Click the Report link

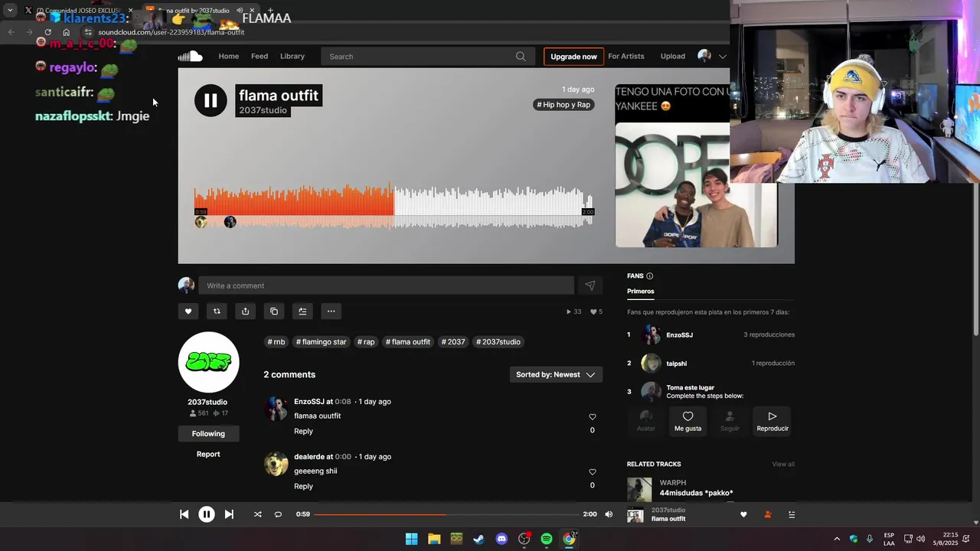point(208,454)
